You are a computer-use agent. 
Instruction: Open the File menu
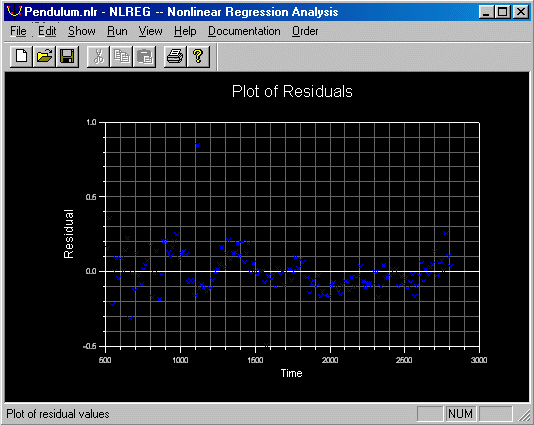pos(18,31)
